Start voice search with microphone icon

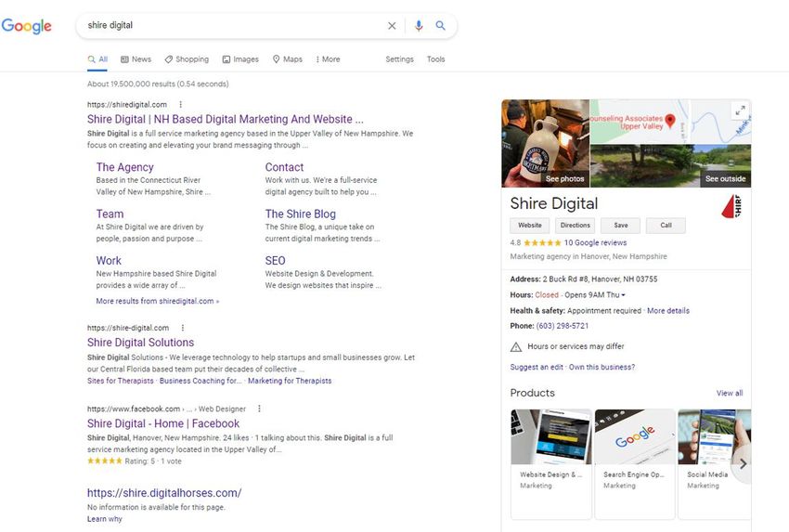point(419,26)
